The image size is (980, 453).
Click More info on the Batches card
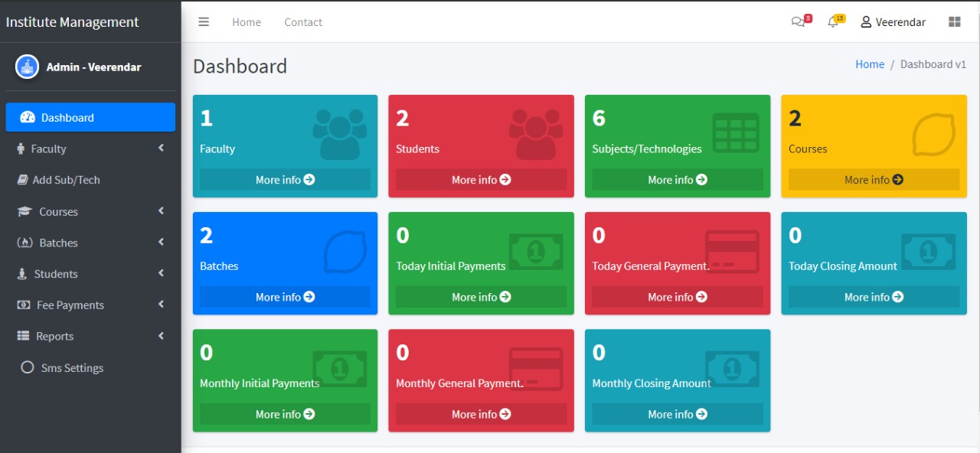(285, 297)
